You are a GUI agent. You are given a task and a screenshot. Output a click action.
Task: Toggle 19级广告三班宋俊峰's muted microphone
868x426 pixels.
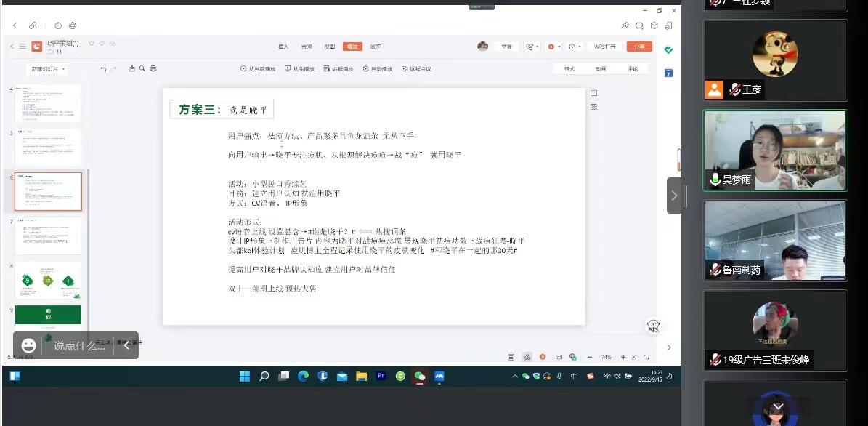pyautogui.click(x=715, y=360)
